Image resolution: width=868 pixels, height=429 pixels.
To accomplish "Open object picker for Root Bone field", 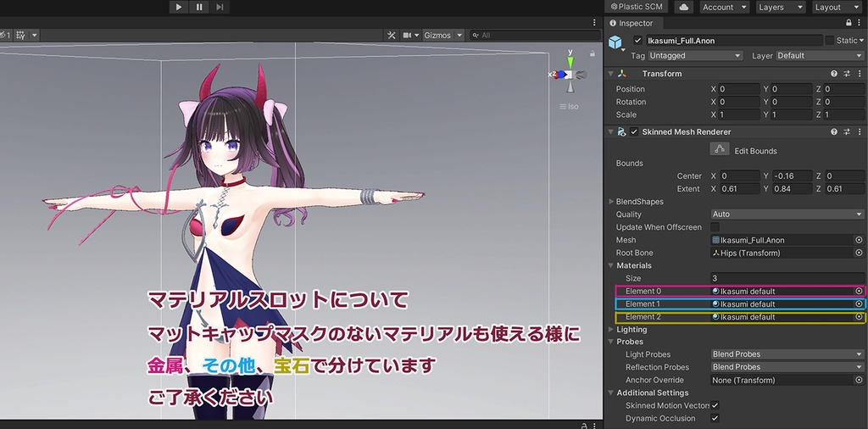I will pyautogui.click(x=860, y=253).
